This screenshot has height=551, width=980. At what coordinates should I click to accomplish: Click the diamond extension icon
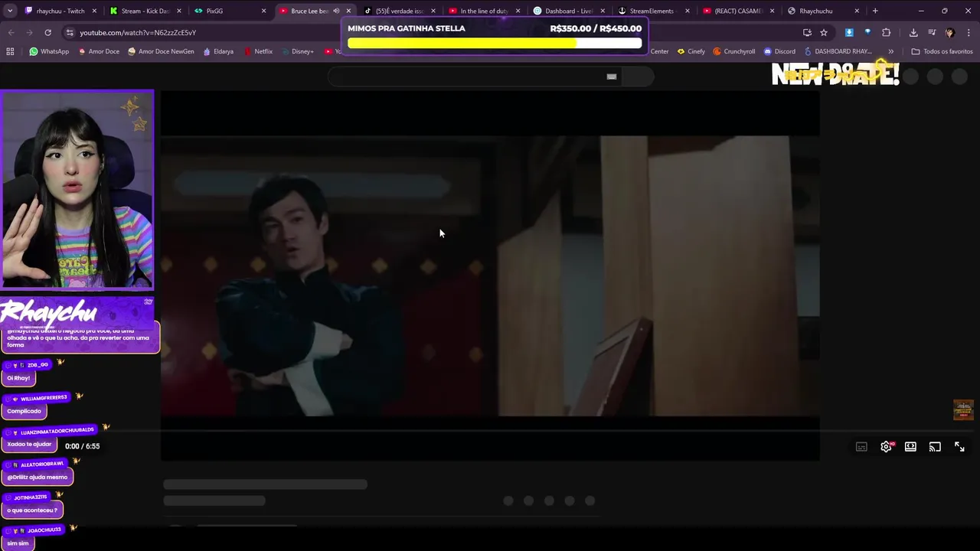(x=867, y=33)
